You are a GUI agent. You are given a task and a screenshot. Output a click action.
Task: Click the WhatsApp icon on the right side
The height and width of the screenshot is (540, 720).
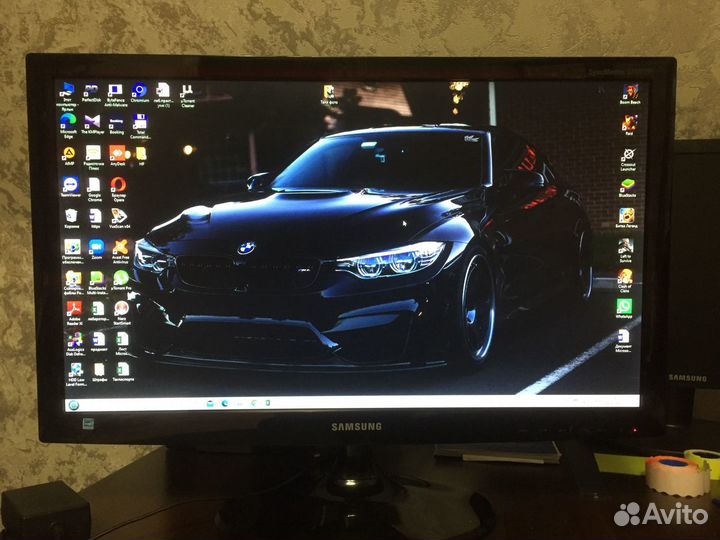click(624, 306)
